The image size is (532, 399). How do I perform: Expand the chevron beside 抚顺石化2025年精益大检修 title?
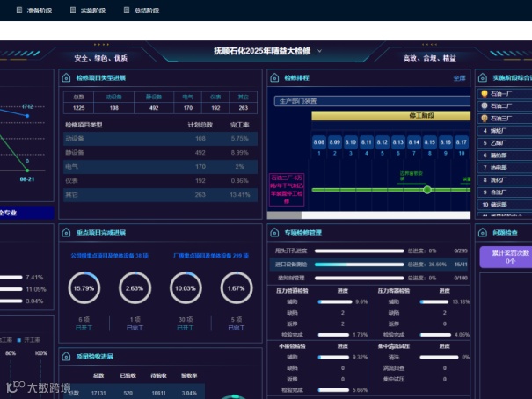[x=319, y=51]
